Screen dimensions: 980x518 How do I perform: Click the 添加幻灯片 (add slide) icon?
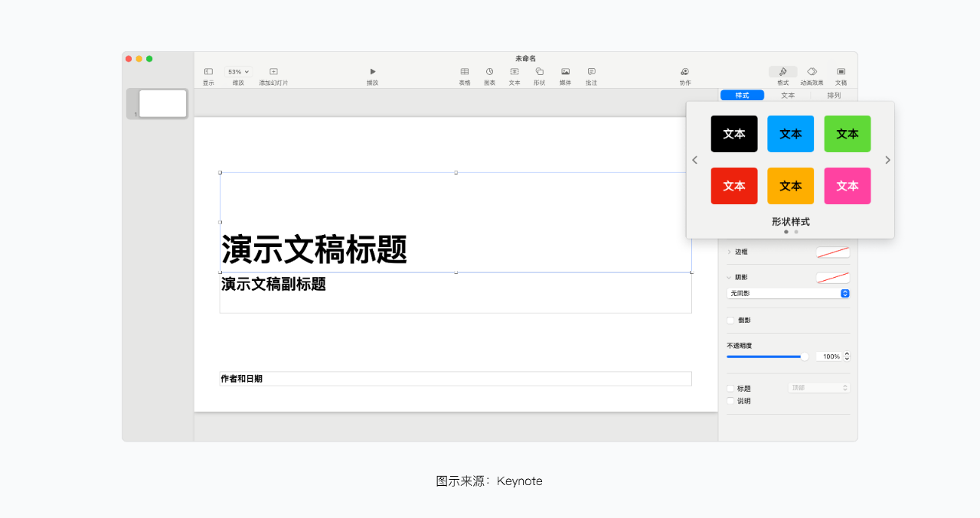pos(273,72)
